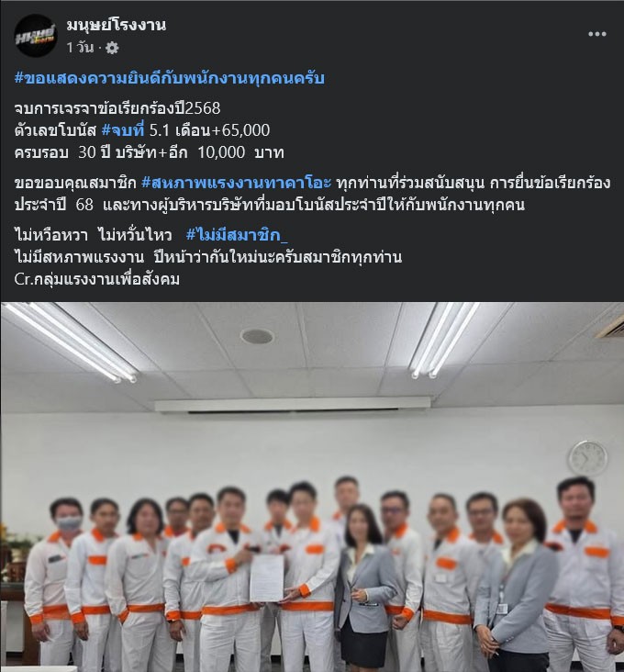Open the มนุษย์โรงงาน page profile picture
Viewport: 624px width, 672px height.
pos(36,35)
